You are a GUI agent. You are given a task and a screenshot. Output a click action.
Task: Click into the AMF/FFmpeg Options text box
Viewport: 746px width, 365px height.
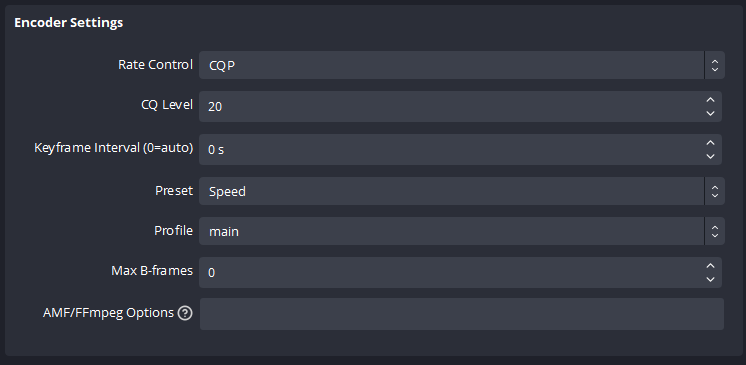pos(461,314)
